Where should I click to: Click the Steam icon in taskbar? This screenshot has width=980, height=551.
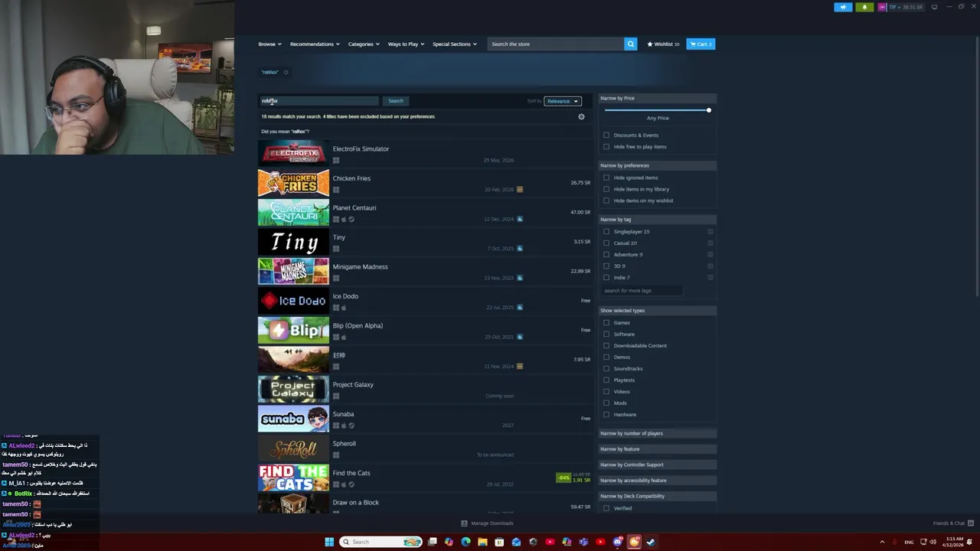[651, 542]
